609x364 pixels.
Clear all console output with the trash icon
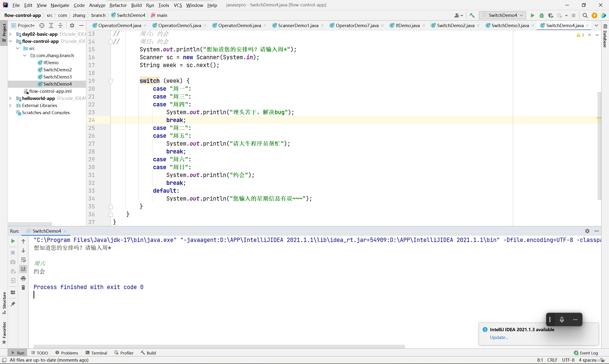pyautogui.click(x=23, y=287)
